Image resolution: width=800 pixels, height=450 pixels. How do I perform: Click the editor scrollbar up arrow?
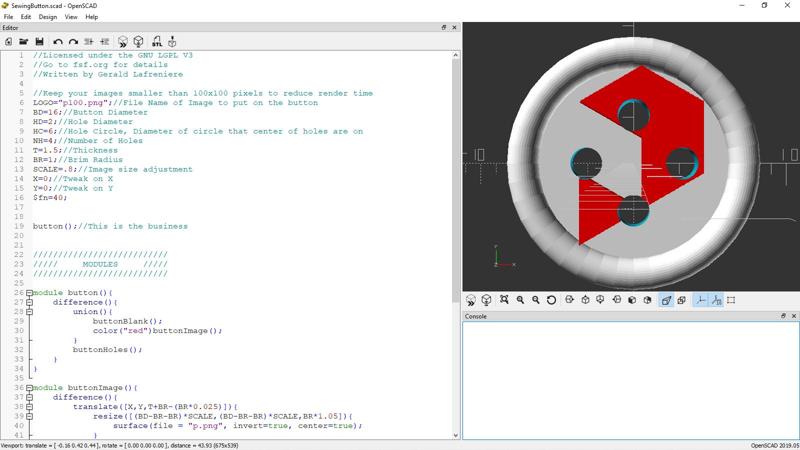point(456,55)
